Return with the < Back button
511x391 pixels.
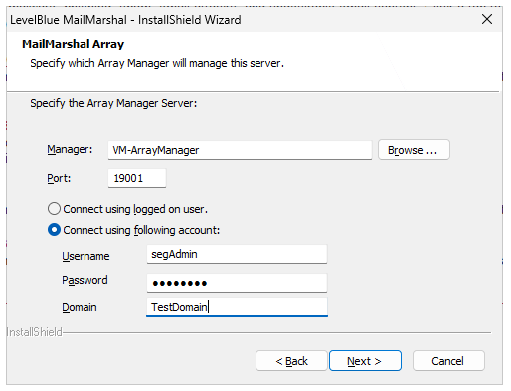click(x=291, y=361)
